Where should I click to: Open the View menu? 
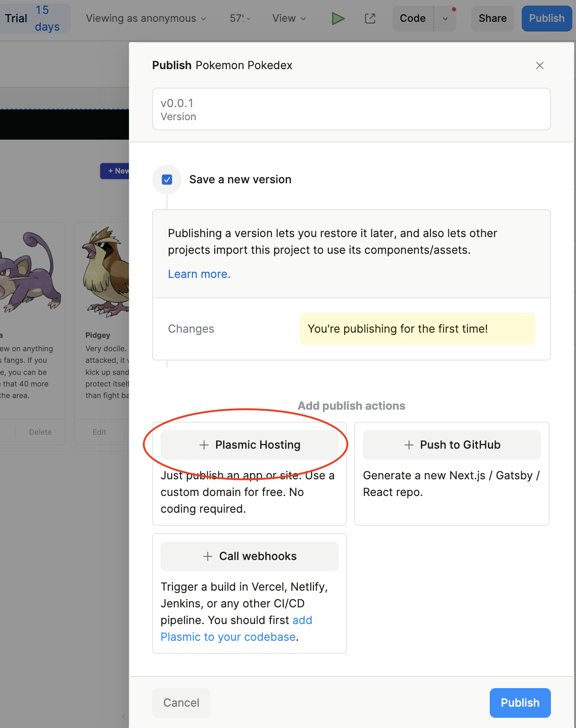point(289,19)
